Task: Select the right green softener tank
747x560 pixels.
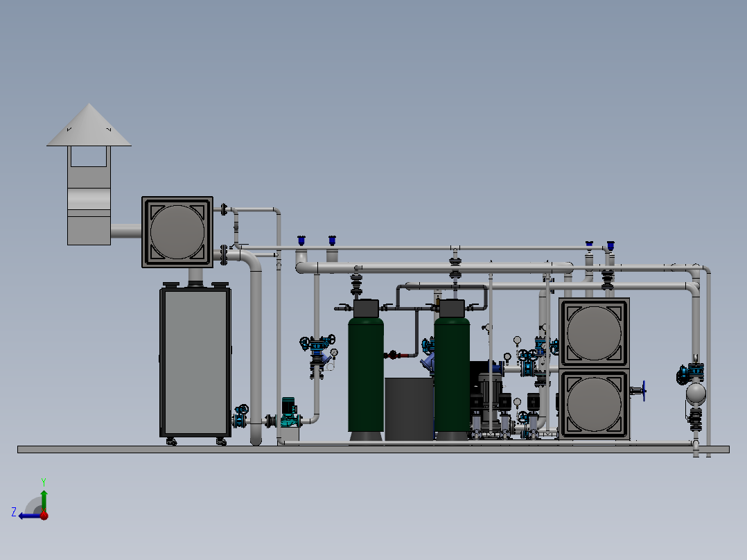Action: (452, 376)
